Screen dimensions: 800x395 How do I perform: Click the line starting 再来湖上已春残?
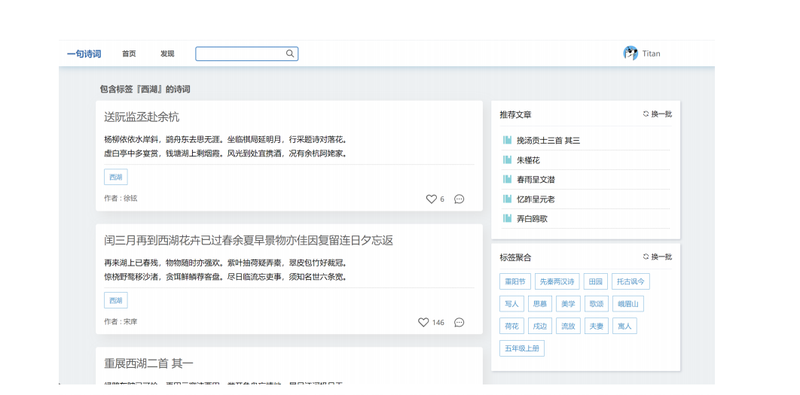[226, 263]
